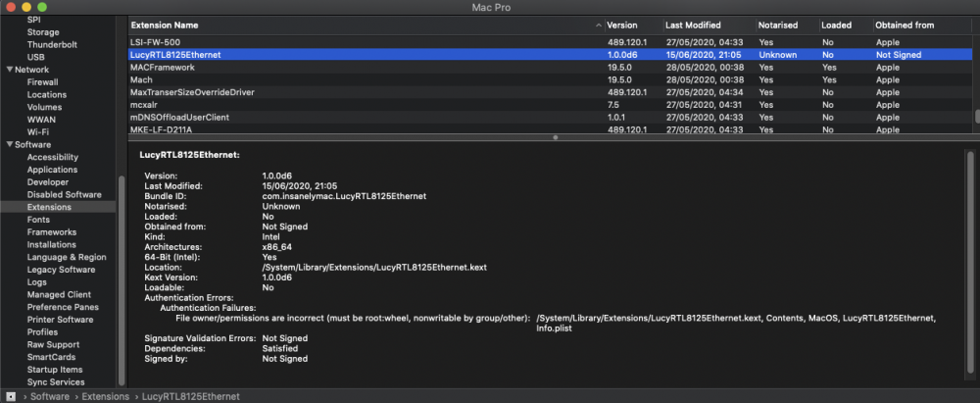Click the extensions list vertical scrollbar

click(x=976, y=117)
